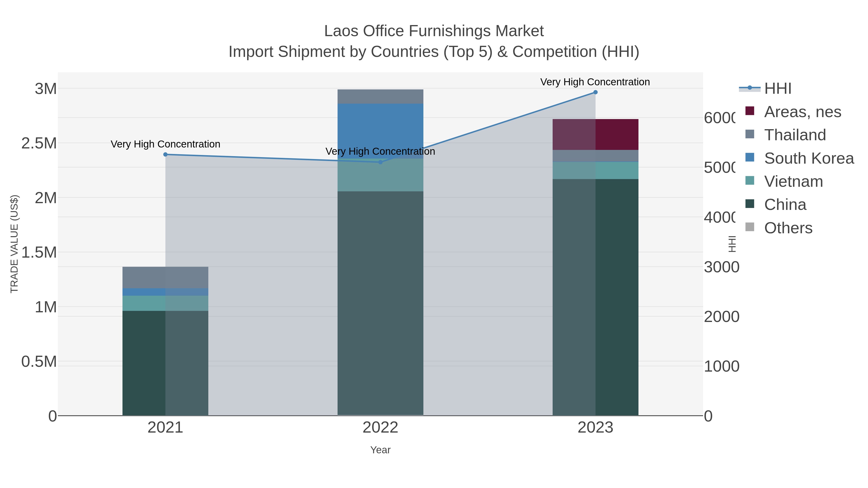Click the South Korea blue legend swatch

point(750,157)
